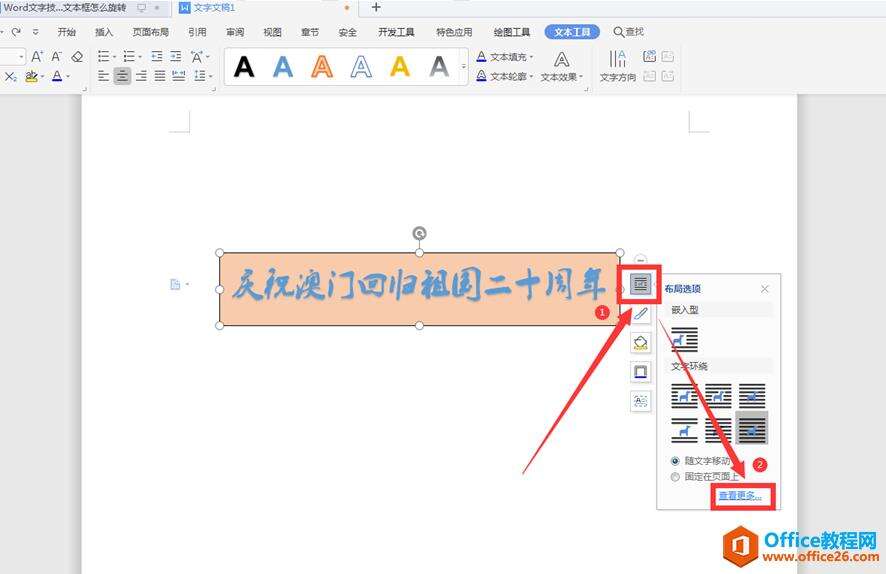Click the shape outline icon beside textbox
Viewport: 886px width, 574px height.
pos(640,372)
